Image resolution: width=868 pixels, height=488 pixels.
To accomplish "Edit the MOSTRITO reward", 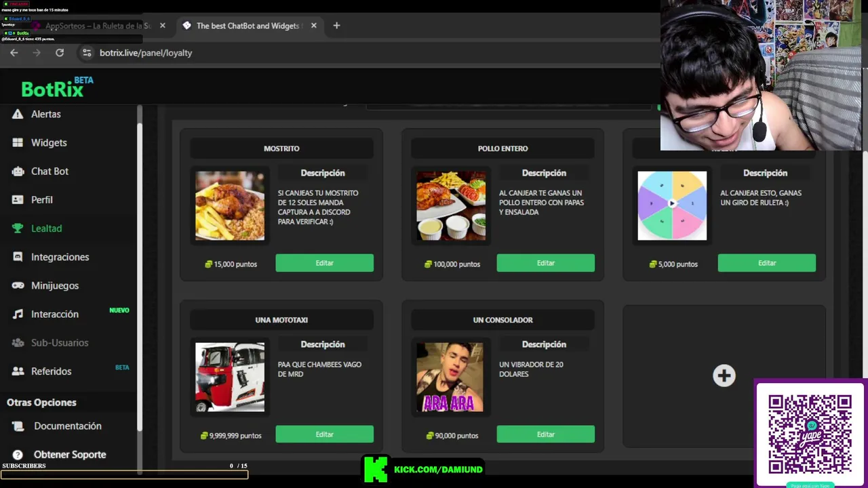I will click(x=324, y=263).
